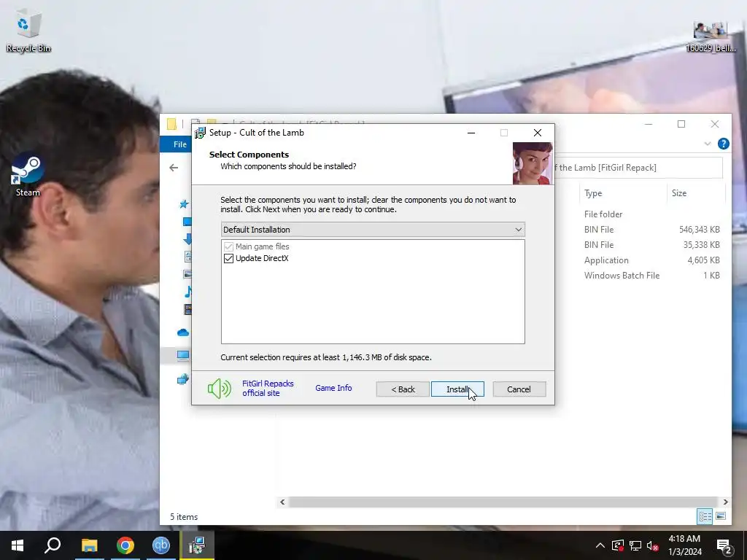The height and width of the screenshot is (560, 747).
Task: Select the BIN File row of 35,338 KB
Action: pyautogui.click(x=651, y=245)
